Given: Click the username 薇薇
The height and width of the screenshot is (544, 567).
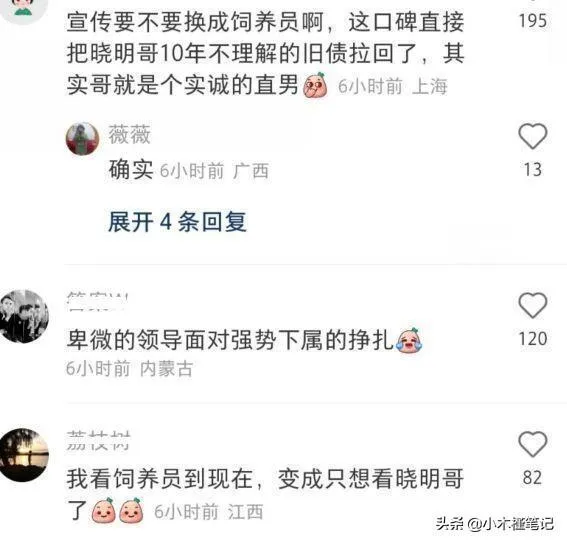Looking at the screenshot, I should (129, 135).
